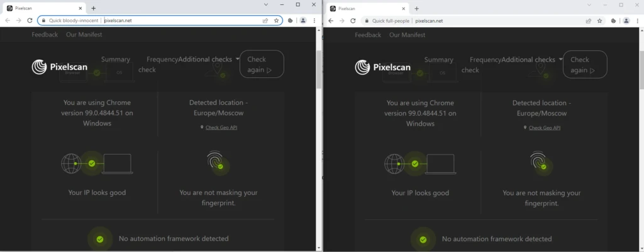Go back in the right browser window
644x252 pixels.
pyautogui.click(x=331, y=21)
